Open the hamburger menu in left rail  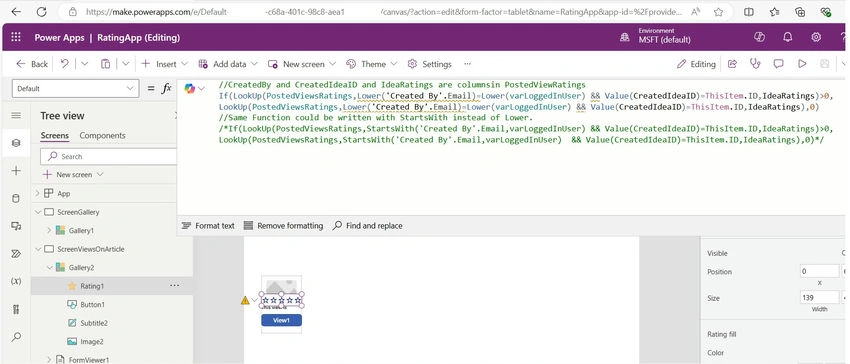16,116
